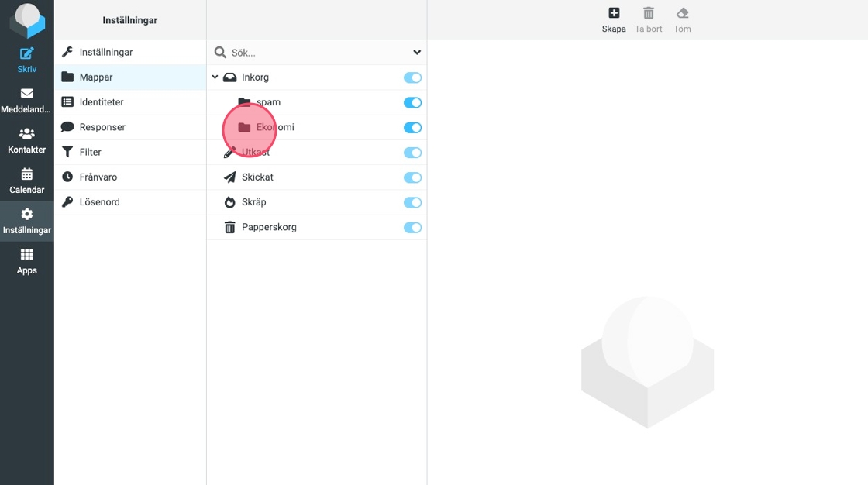Click the Töm eraser icon
This screenshot has width=868, height=485.
coord(682,13)
